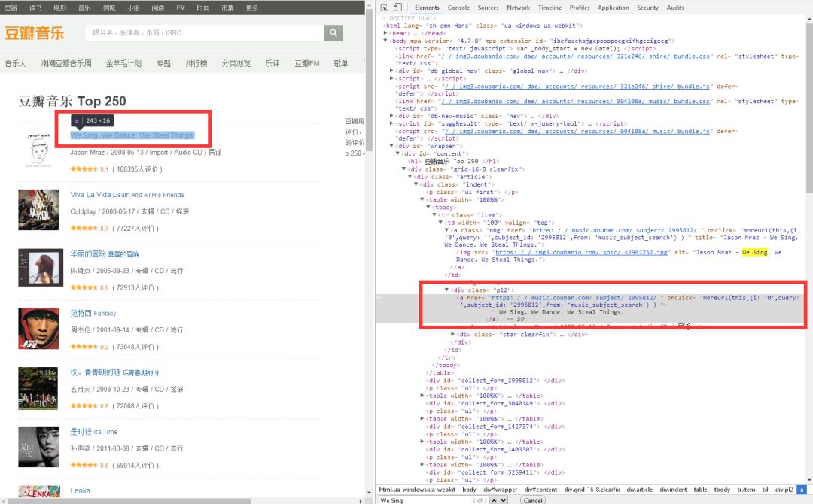Collapse the body node in the DOM tree
The width and height of the screenshot is (813, 504).
tap(385, 41)
